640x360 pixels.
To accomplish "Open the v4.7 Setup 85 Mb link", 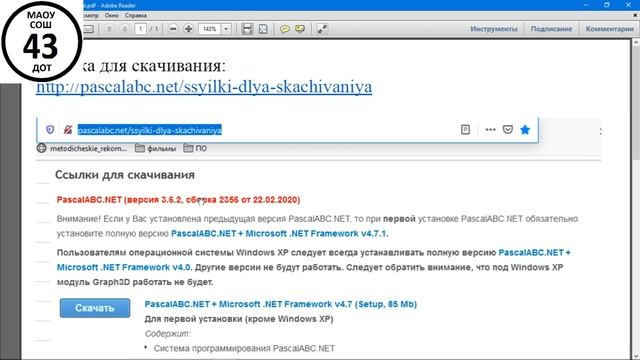I will pos(281,304).
